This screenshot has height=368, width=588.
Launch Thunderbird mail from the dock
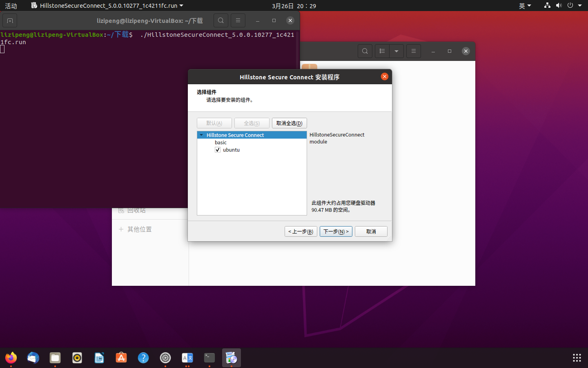[33, 358]
